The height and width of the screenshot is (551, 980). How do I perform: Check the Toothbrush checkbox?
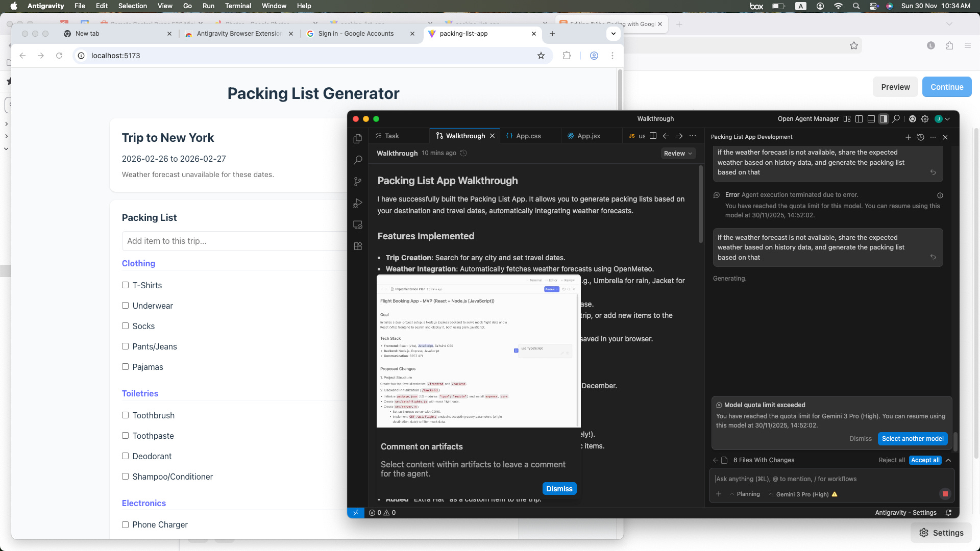tap(125, 415)
